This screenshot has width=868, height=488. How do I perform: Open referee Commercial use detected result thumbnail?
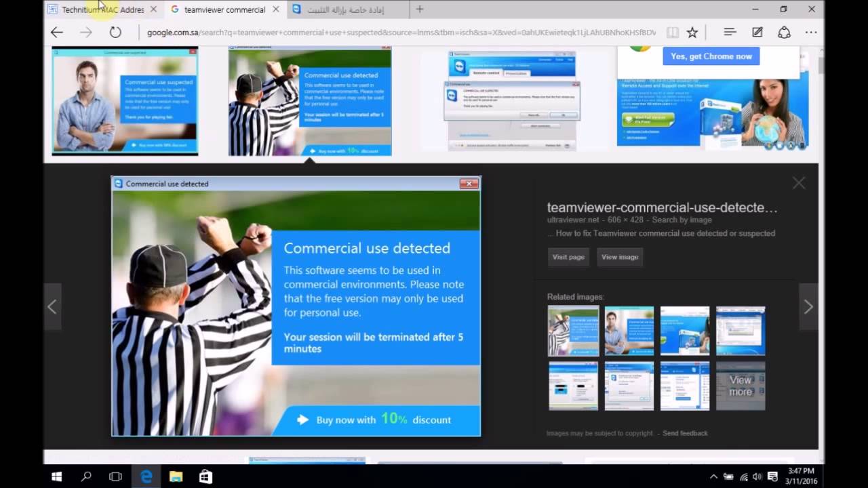310,101
